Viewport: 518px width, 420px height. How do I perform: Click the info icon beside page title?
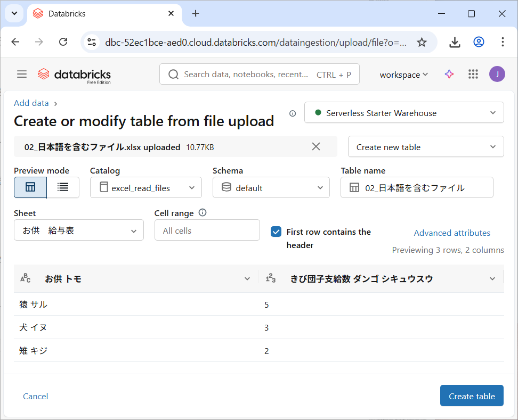(293, 113)
